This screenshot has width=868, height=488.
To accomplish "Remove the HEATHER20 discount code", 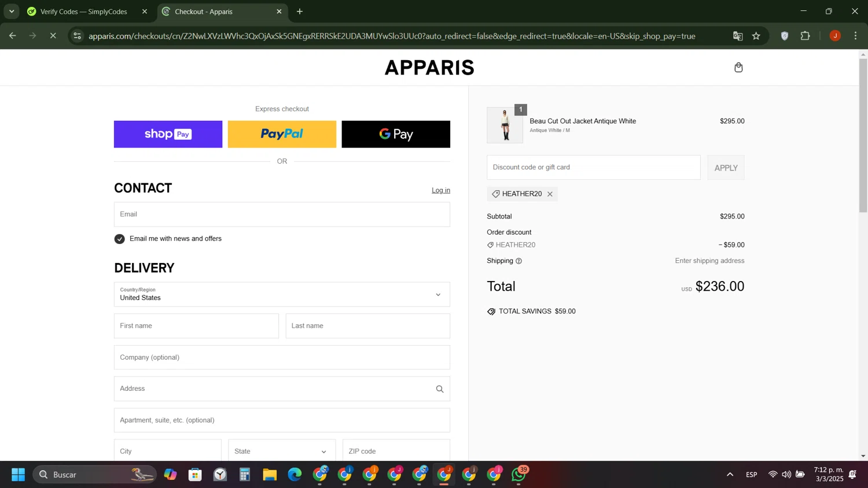I will pos(550,194).
